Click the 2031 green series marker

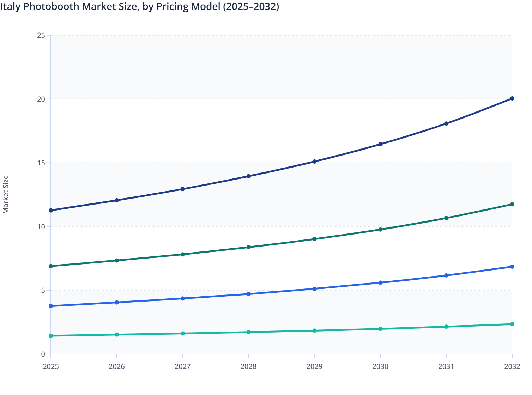pyautogui.click(x=447, y=218)
